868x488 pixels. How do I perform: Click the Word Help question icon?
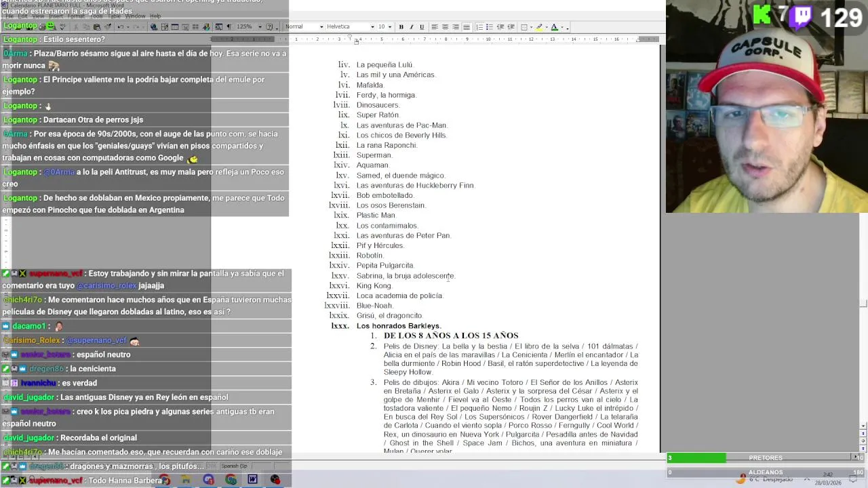coord(269,26)
